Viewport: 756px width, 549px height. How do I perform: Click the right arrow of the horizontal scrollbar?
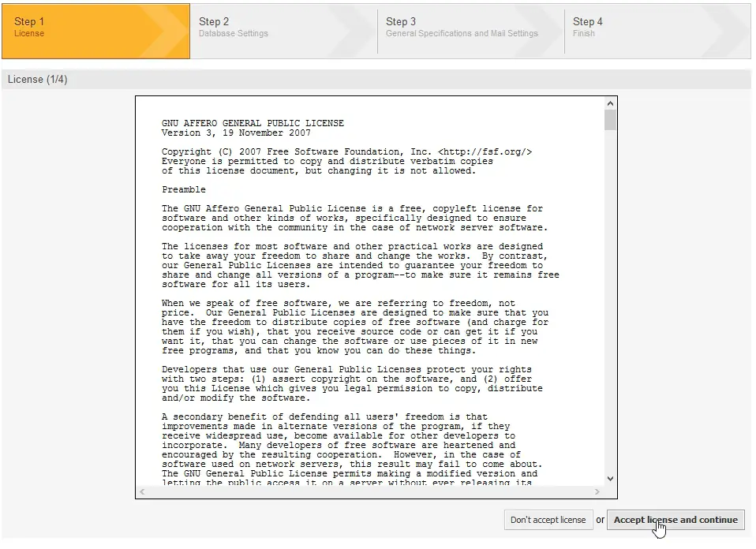click(x=597, y=491)
